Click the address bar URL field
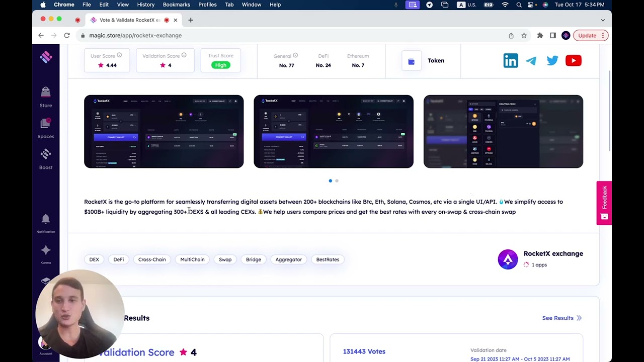 (292, 35)
